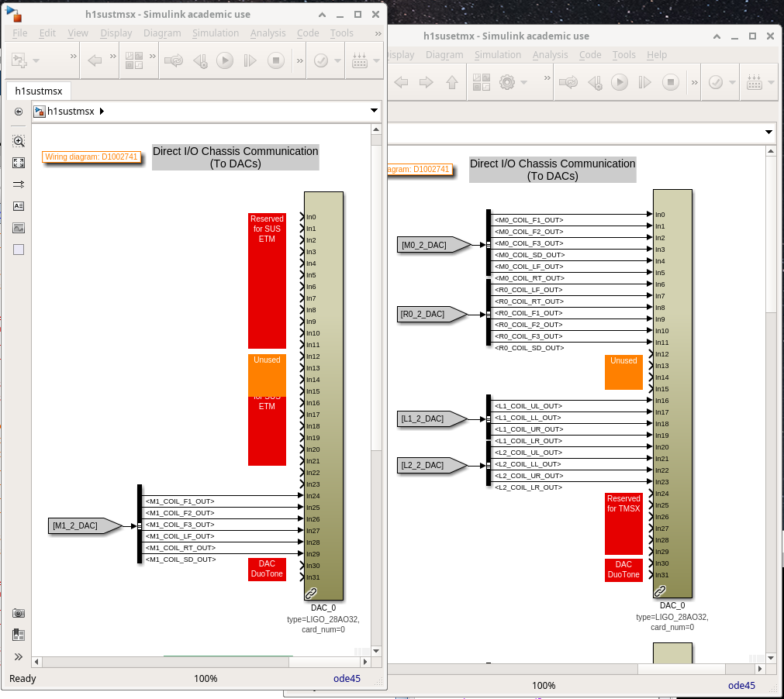Viewport: 784px width, 699px height.
Task: Click the screenshot camera icon in palette
Action: point(19,613)
